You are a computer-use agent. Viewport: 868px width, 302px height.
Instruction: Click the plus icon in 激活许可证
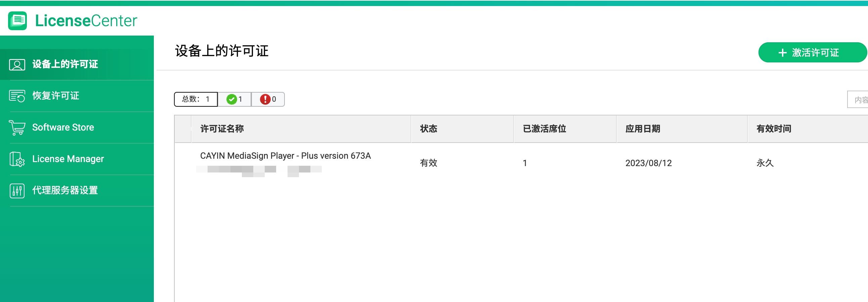(x=782, y=53)
